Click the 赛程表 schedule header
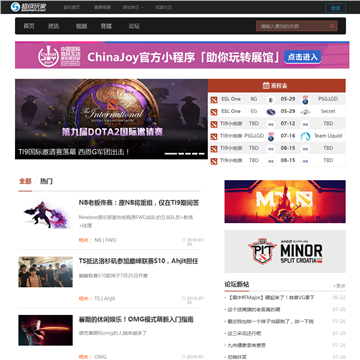Viewport: 360px width, 360px height. click(x=277, y=86)
